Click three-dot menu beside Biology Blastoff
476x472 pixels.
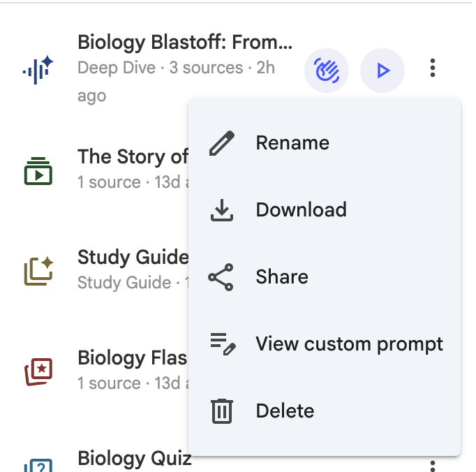pos(433,68)
